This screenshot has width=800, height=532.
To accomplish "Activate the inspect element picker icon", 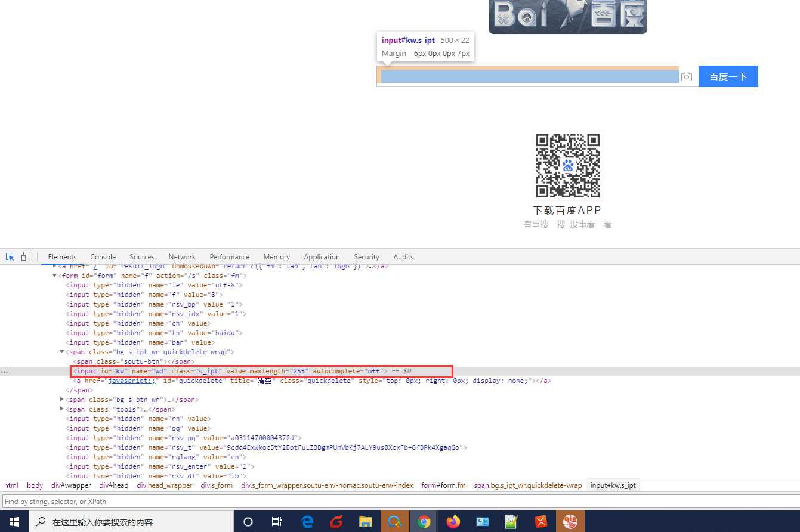I will [x=10, y=257].
